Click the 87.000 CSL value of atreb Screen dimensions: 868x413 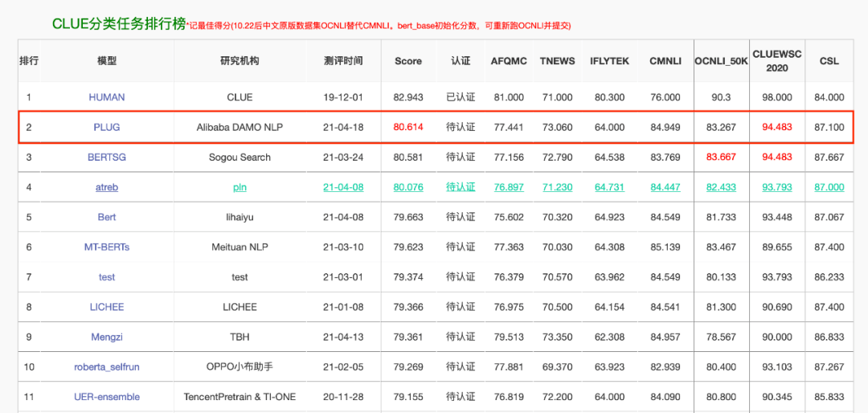pos(829,187)
